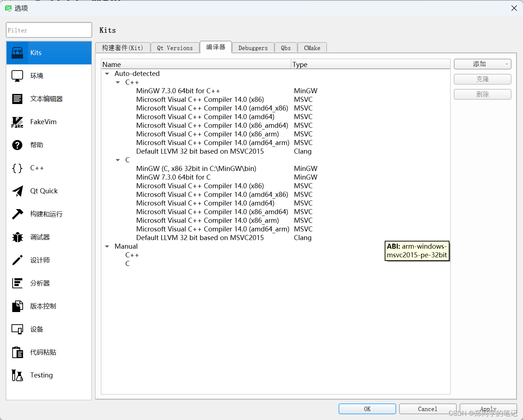
Task: Focus the Filter input field
Action: tap(49, 30)
